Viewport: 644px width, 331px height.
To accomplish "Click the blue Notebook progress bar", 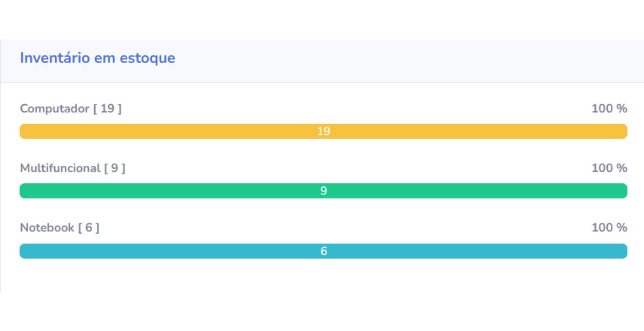I will point(323,251).
